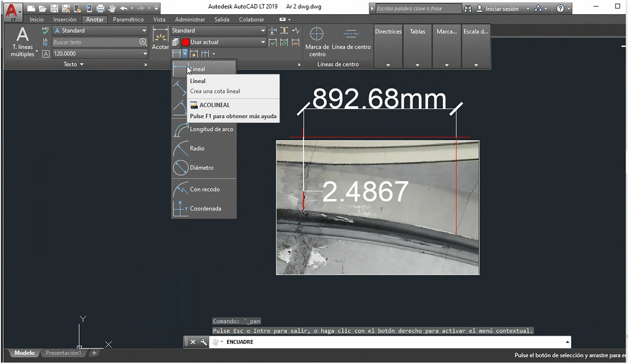The height and width of the screenshot is (364, 628).
Task: Open the dimension type dropdown arrow
Action: (x=185, y=54)
